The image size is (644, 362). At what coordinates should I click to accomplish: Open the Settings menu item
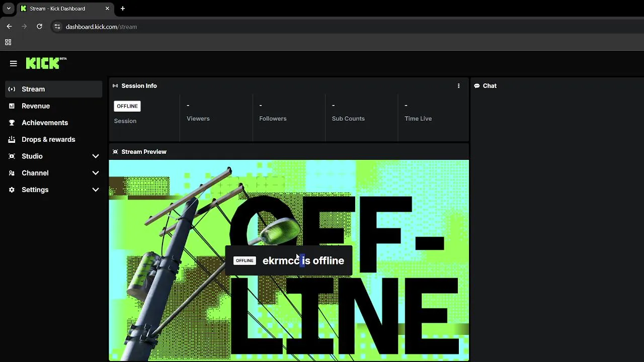[x=53, y=190]
